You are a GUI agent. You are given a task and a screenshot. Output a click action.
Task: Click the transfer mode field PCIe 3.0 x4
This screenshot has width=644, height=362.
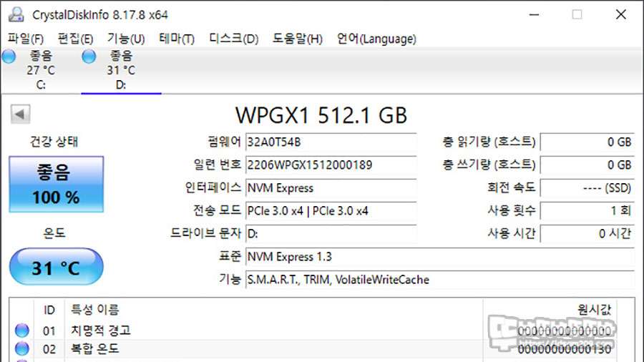(331, 211)
